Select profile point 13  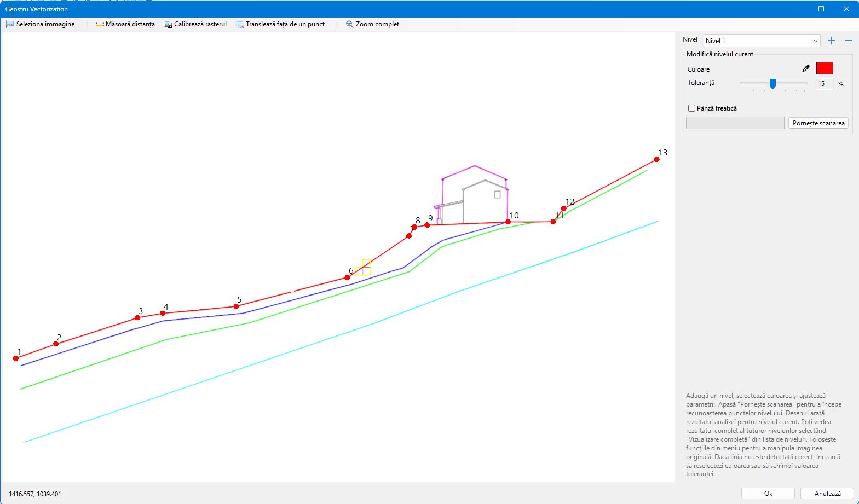click(x=657, y=159)
